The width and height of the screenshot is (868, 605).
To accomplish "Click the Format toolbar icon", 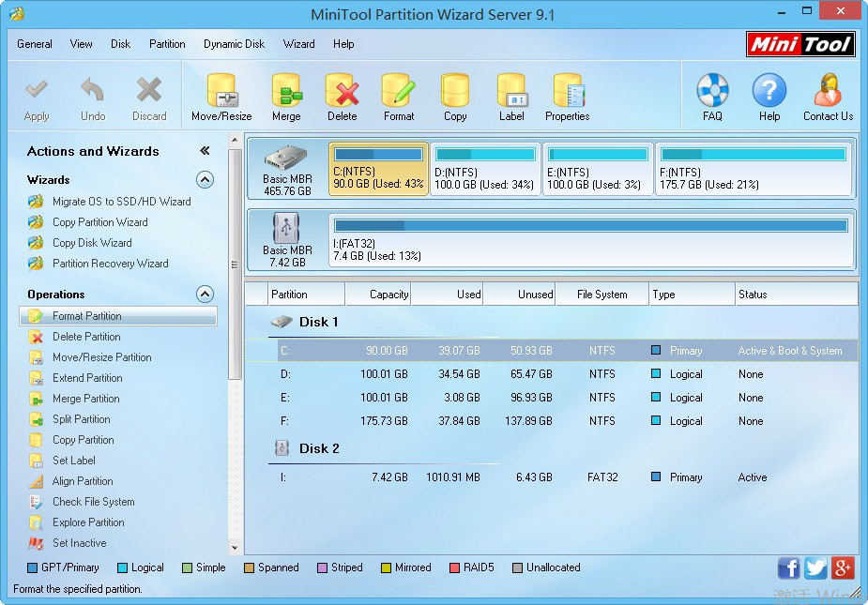I will pyautogui.click(x=399, y=90).
